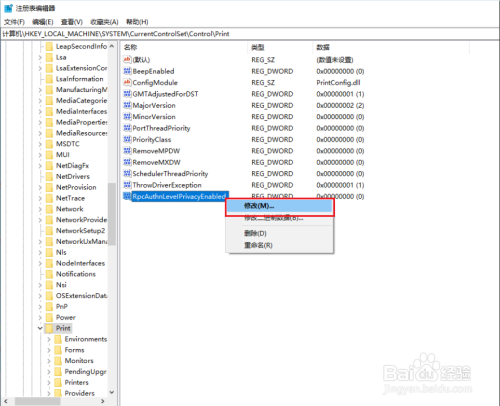The width and height of the screenshot is (500, 406).
Task: Select the ConfigModule string value icon
Action: tap(127, 82)
